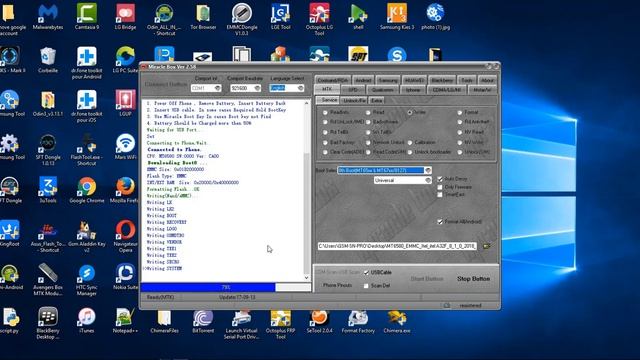
Task: Open the Samsung tab
Action: pyautogui.click(x=388, y=80)
